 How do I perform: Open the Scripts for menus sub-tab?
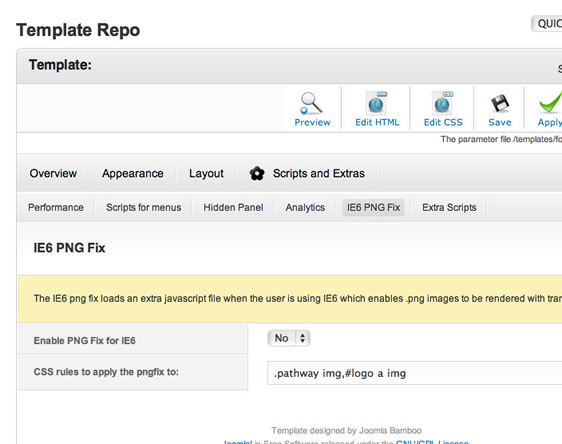(x=143, y=207)
